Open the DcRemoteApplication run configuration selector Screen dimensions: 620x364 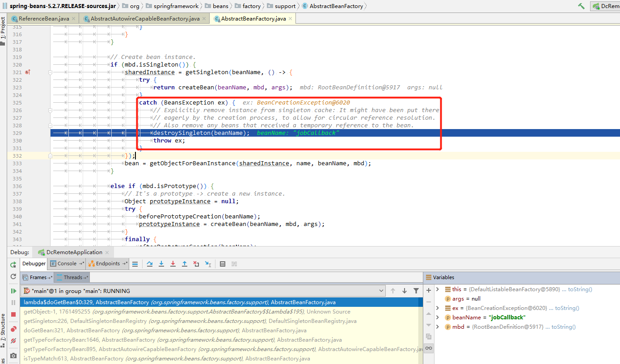click(605, 6)
